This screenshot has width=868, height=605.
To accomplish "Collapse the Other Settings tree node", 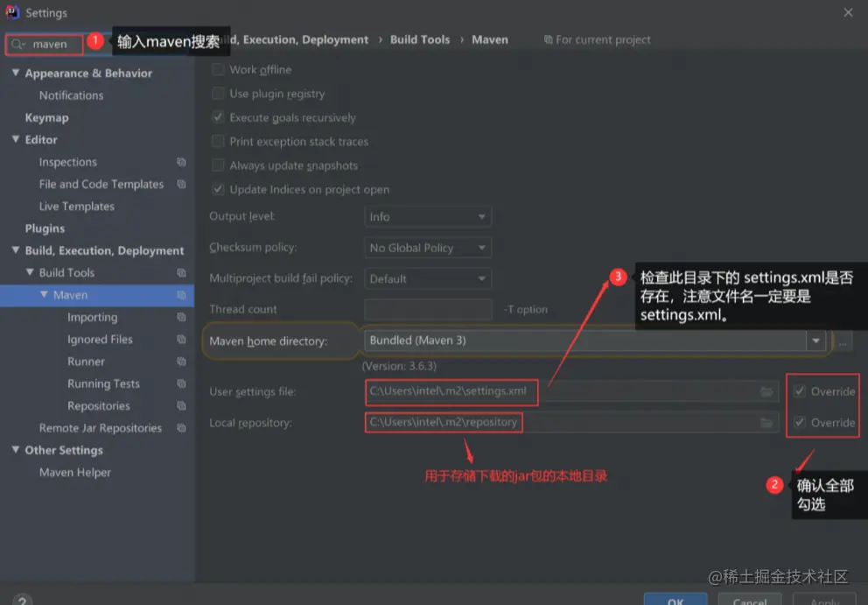I will (16, 449).
